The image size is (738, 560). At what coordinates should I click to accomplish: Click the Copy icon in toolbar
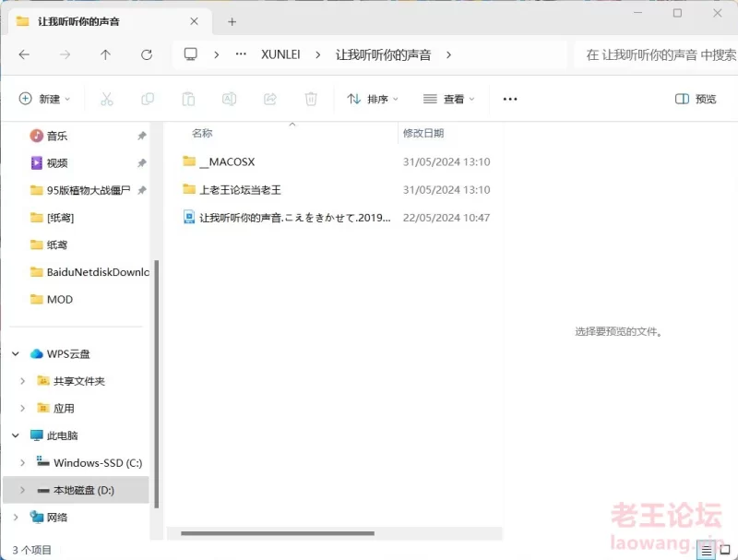[148, 99]
